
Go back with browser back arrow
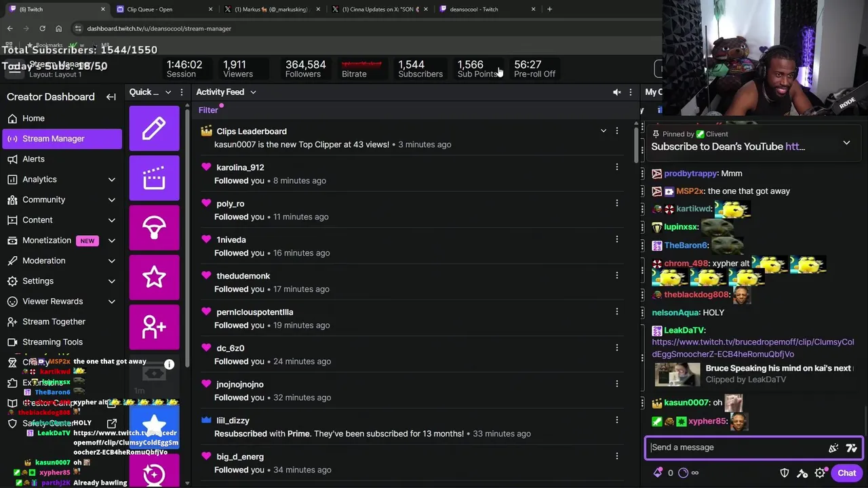coord(10,28)
